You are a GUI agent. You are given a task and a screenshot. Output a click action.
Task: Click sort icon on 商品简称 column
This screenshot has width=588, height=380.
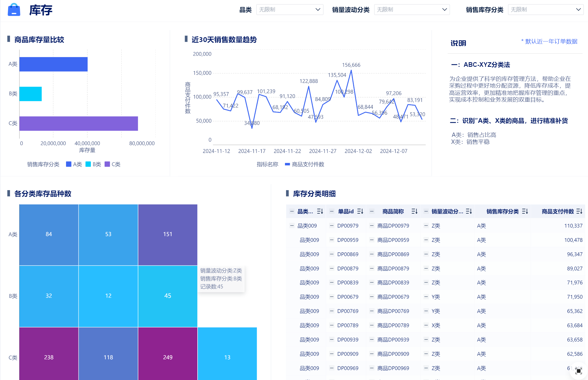click(x=414, y=211)
